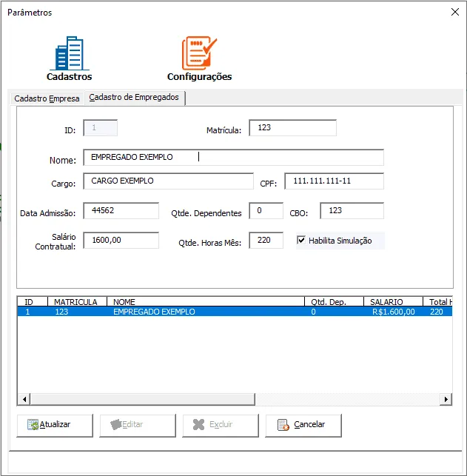Click the Data Admissão field
467x476 pixels.
pos(121,211)
